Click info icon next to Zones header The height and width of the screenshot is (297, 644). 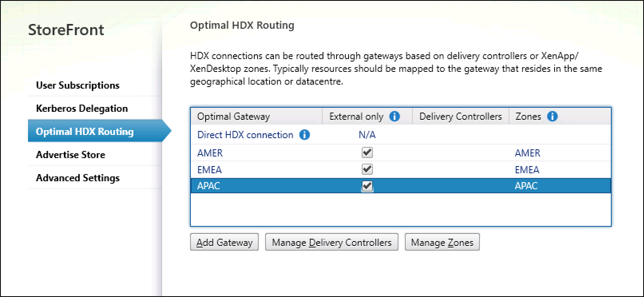pyautogui.click(x=553, y=117)
